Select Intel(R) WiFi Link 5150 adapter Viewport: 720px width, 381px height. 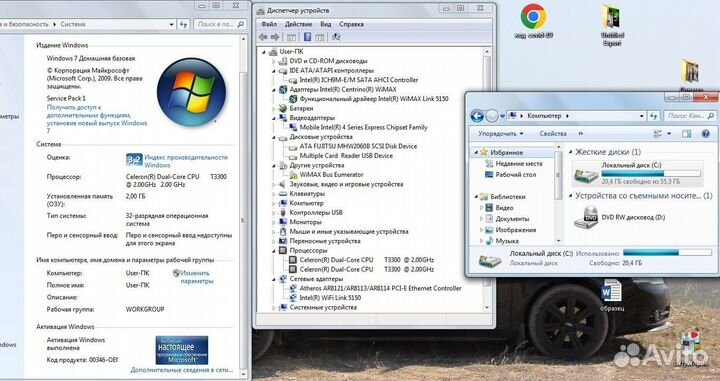click(x=330, y=298)
